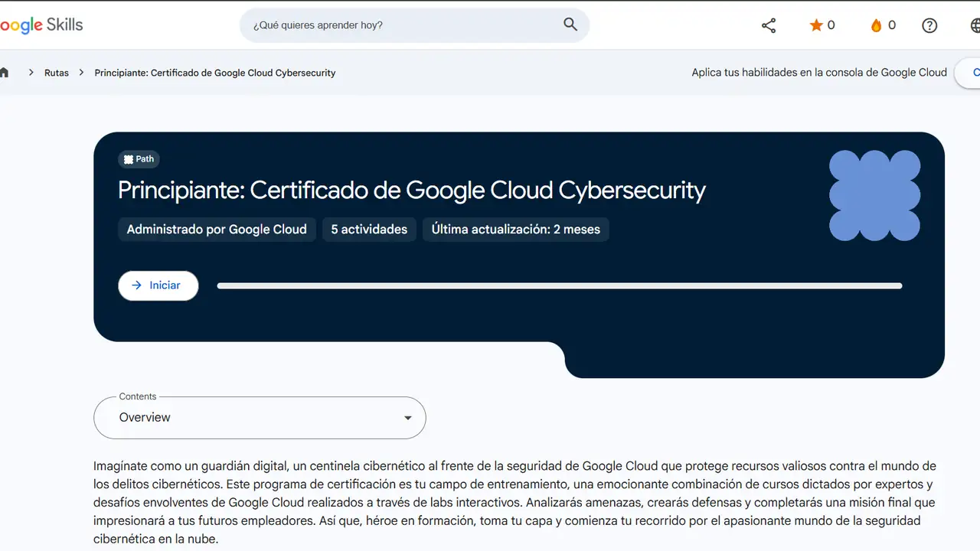The width and height of the screenshot is (980, 551).
Task: Go home using the breadcrumb house icon
Action: coord(5,73)
